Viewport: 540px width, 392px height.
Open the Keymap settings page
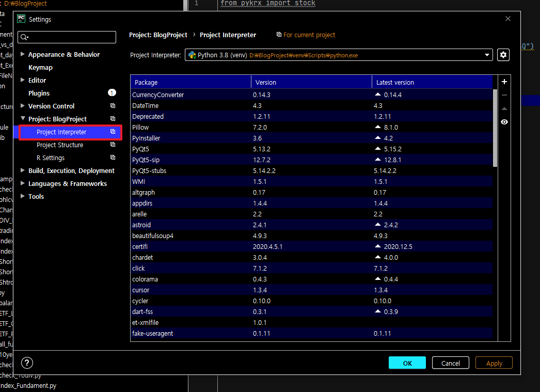coord(41,68)
